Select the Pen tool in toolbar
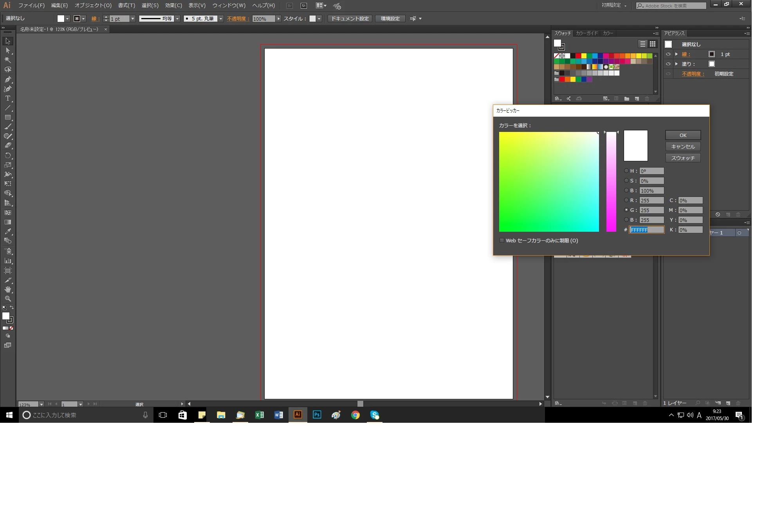This screenshot has width=783, height=532. coord(7,79)
